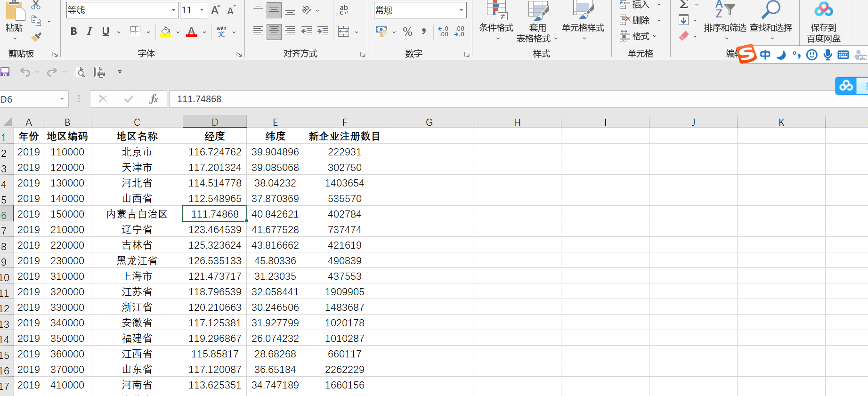The width and height of the screenshot is (868, 396).
Task: Open Insert (插入) cells menu
Action: (x=641, y=5)
